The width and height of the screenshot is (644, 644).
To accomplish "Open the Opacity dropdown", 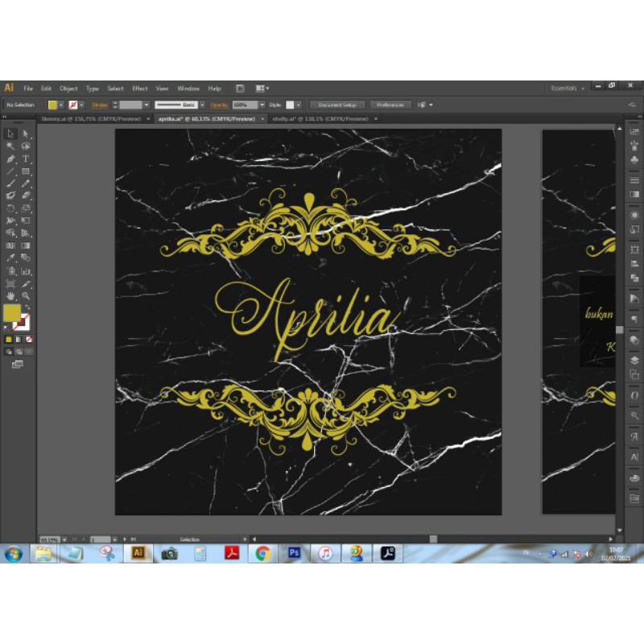I will (262, 105).
